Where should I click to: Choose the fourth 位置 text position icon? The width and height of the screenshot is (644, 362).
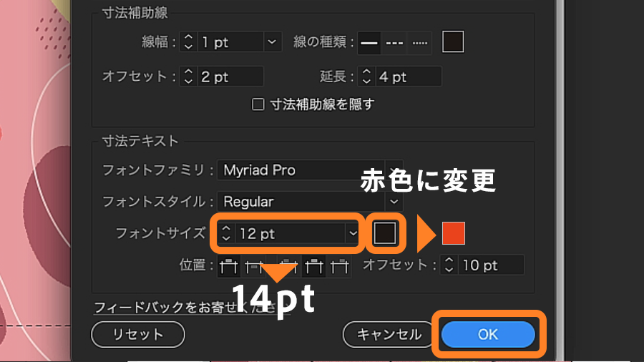[313, 266]
